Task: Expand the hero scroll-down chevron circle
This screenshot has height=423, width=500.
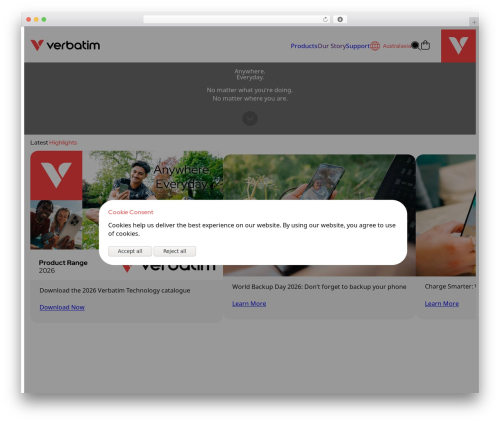Action: click(250, 118)
